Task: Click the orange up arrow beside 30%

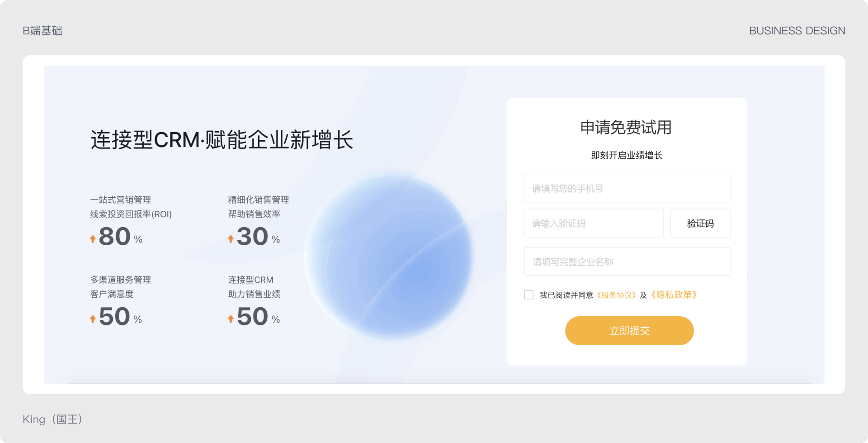Action: coord(231,239)
